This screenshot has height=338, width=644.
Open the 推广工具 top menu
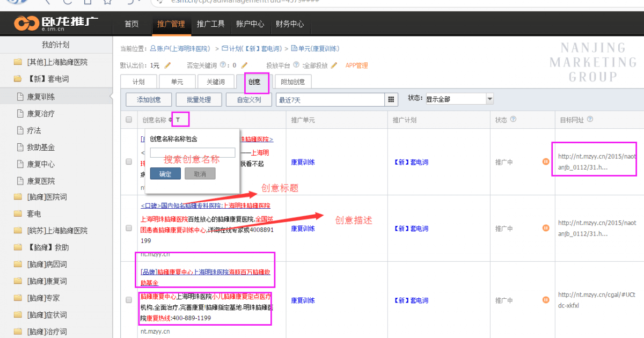click(210, 24)
